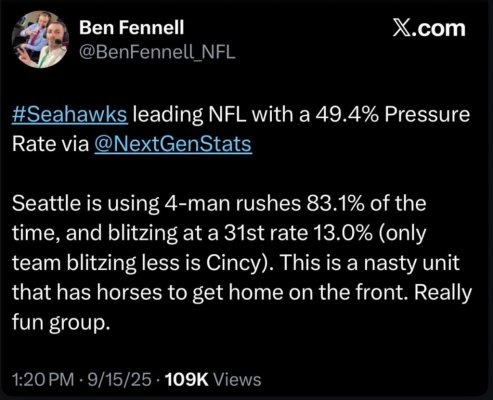
Task: Click the text '31st rate'
Action: (266, 233)
